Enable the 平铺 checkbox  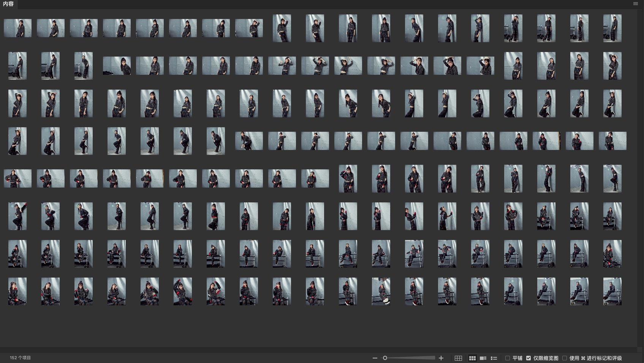point(508,358)
